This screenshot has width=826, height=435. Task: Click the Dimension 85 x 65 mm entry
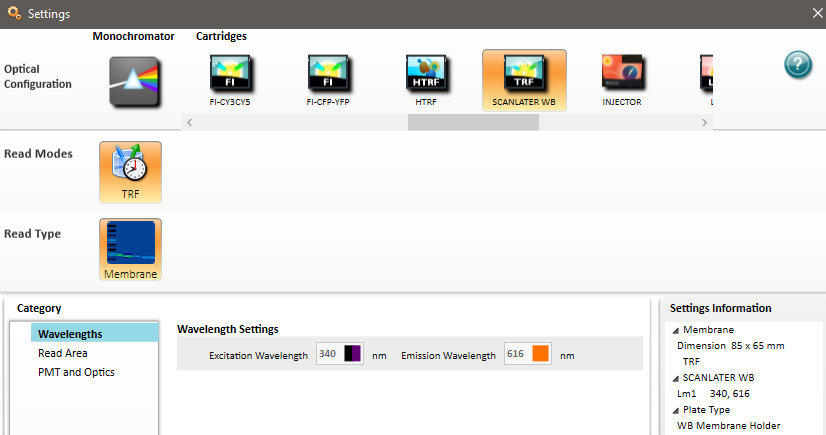731,345
